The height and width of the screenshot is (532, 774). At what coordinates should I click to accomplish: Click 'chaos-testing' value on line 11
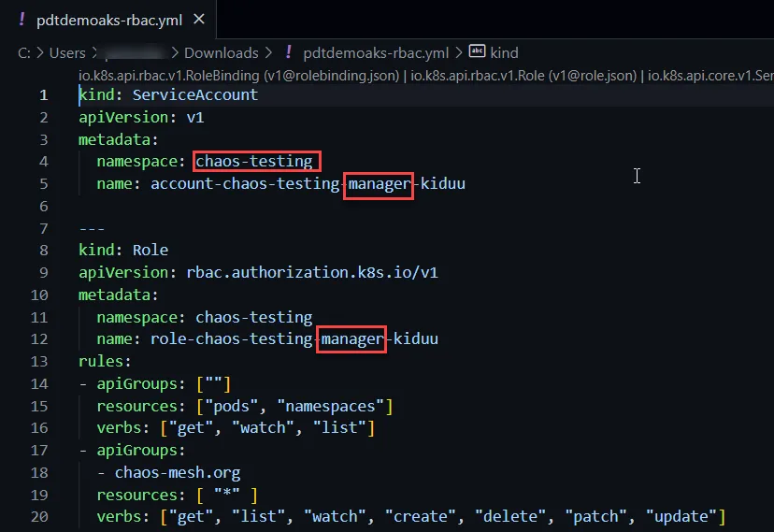(253, 317)
